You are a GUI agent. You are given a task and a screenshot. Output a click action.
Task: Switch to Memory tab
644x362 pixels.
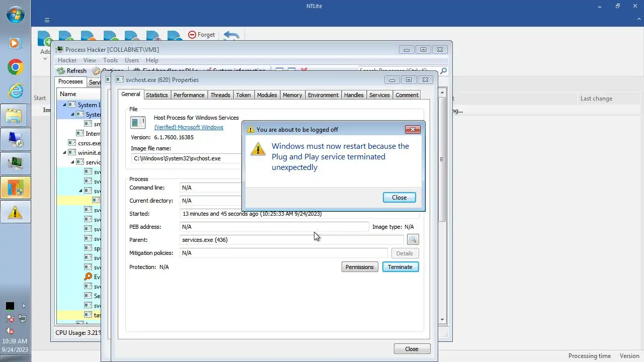point(292,95)
